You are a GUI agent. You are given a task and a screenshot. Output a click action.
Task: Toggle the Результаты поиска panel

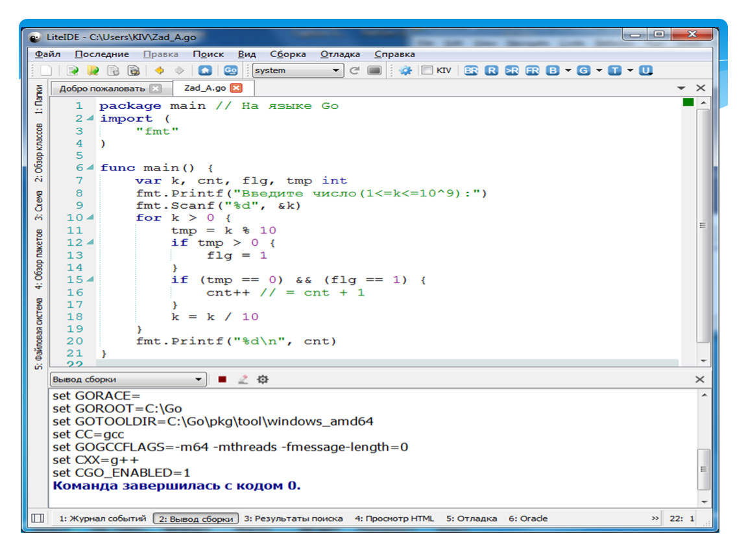pyautogui.click(x=294, y=519)
